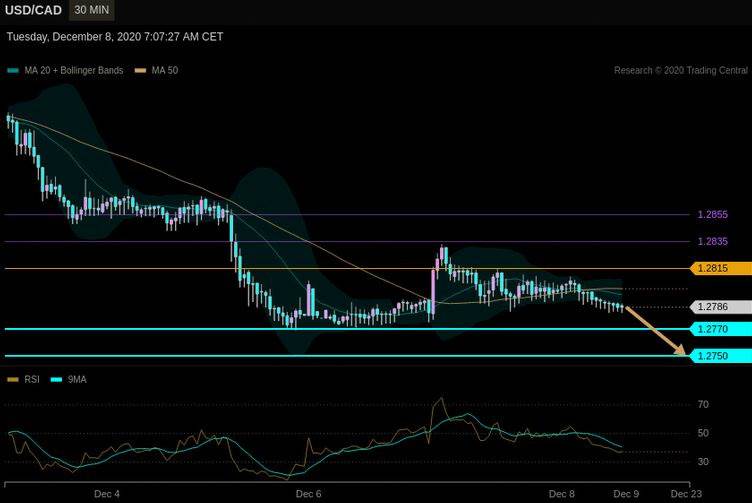Click the cyan 1.2750 support price tag

pos(721,356)
